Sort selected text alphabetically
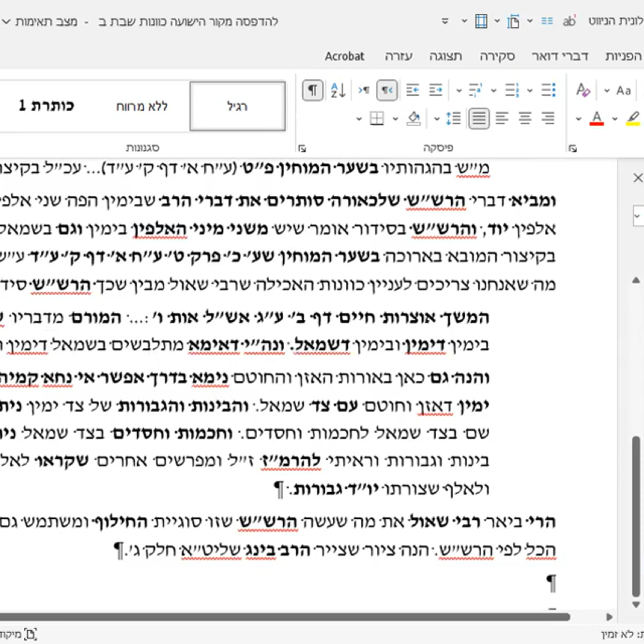Image resolution: width=644 pixels, height=644 pixels. pyautogui.click(x=338, y=90)
